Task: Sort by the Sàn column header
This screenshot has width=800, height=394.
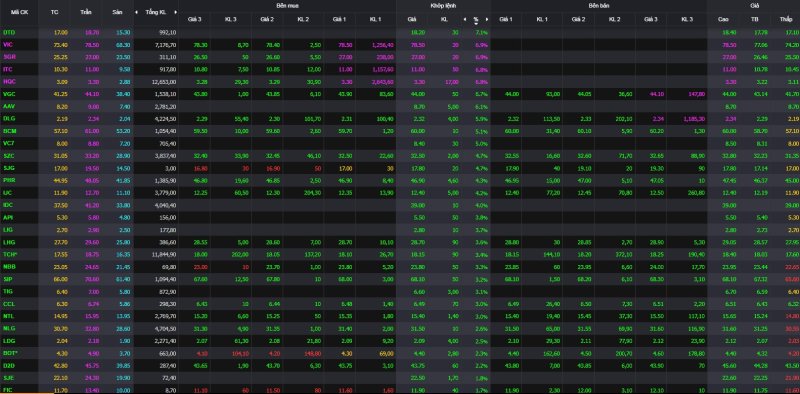Action: pos(117,12)
